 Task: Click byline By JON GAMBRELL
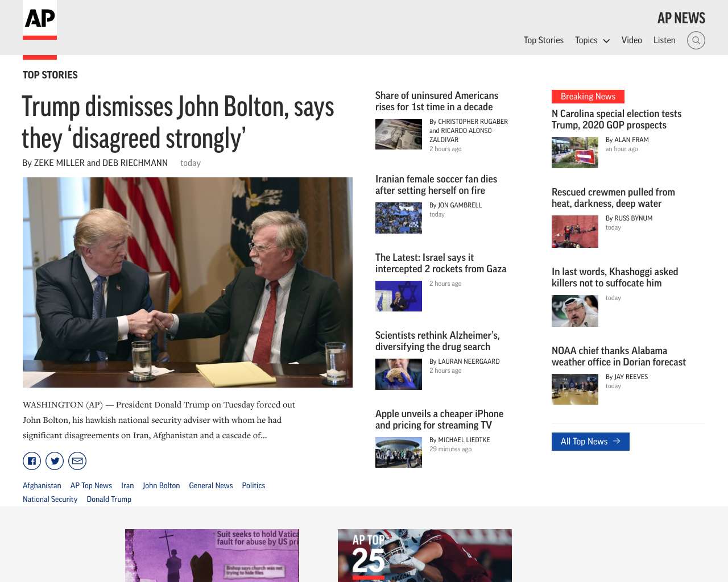(x=456, y=205)
